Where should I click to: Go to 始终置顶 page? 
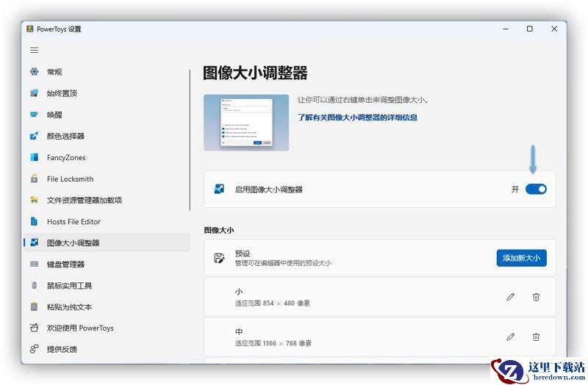[107, 93]
